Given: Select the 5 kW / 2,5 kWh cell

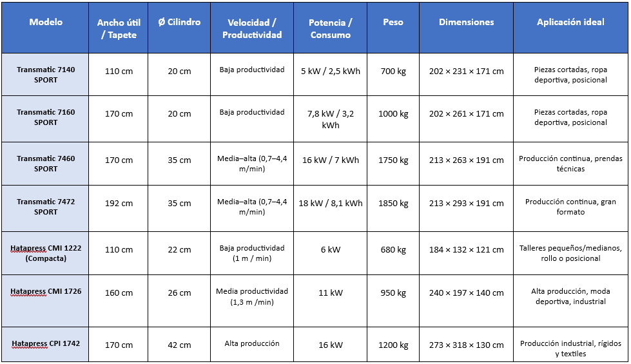Looking at the screenshot, I should click(330, 71).
